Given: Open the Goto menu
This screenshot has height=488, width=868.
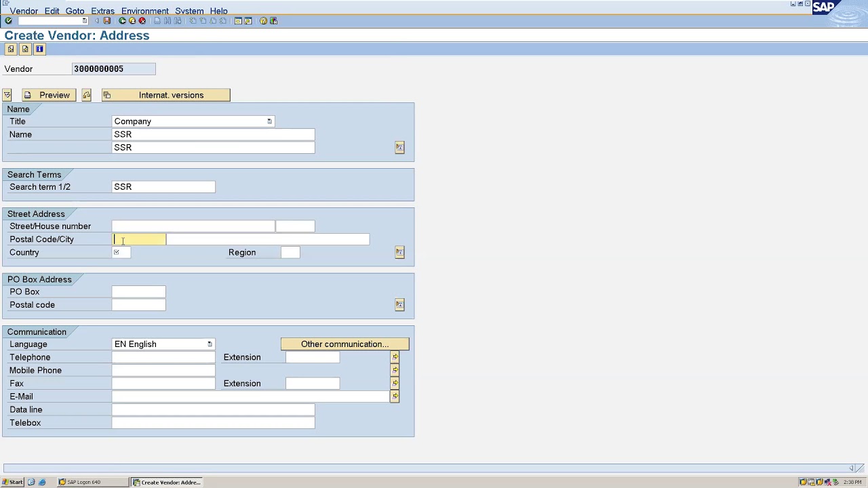Looking at the screenshot, I should coord(75,11).
